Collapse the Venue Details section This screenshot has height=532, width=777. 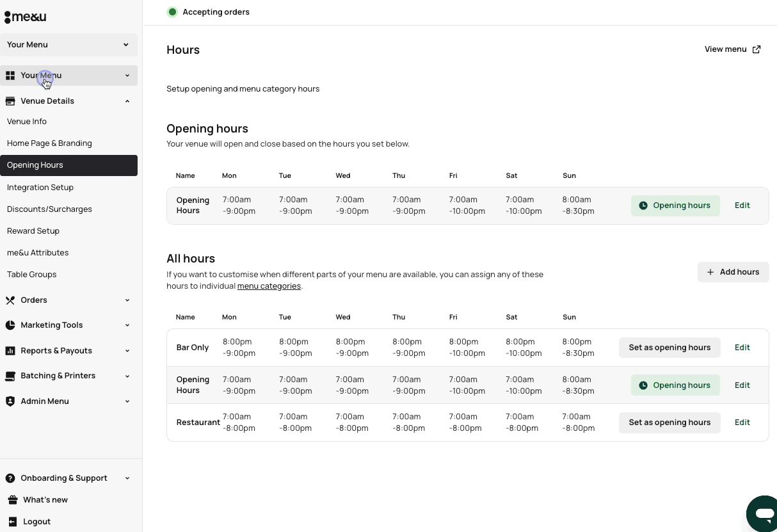point(127,101)
